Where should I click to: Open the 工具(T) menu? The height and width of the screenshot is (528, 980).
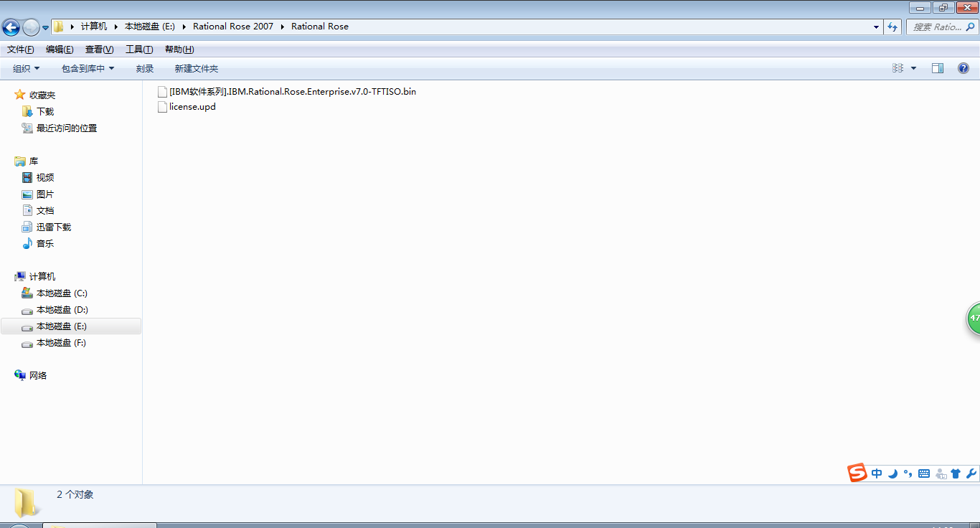139,49
